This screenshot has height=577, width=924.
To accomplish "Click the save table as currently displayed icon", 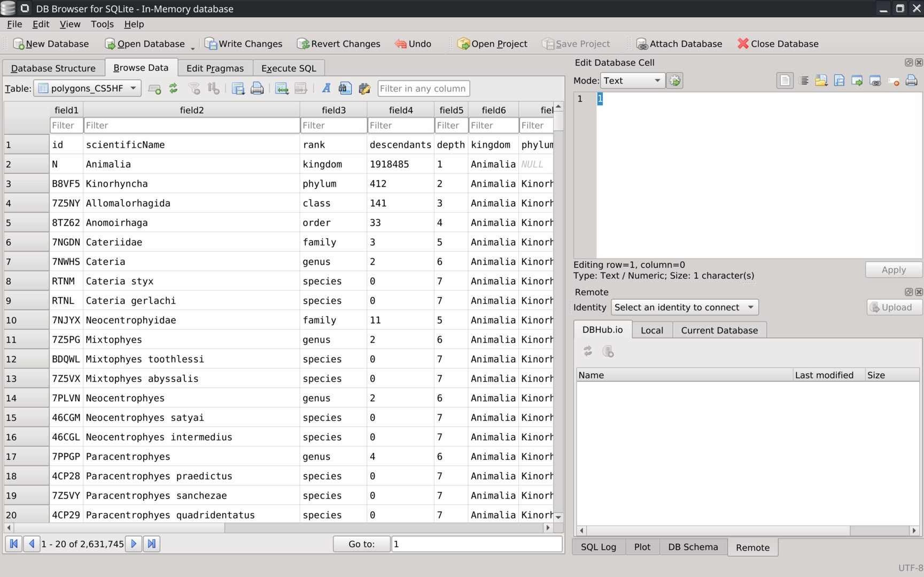I will click(x=238, y=89).
